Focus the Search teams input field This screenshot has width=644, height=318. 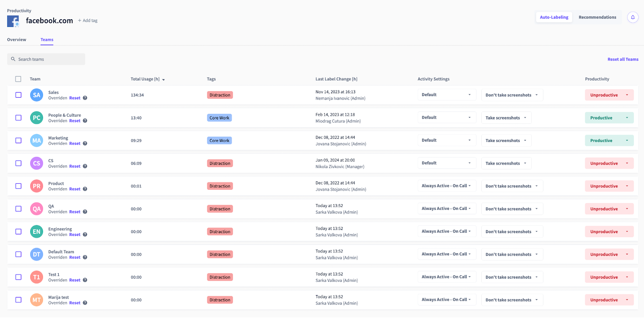46,59
